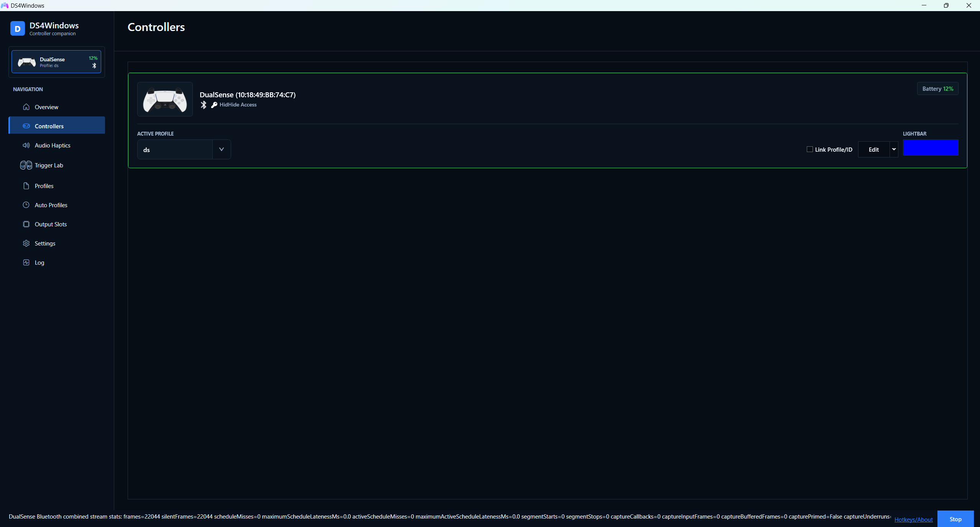
Task: Click the HidHide Access label
Action: click(238, 105)
